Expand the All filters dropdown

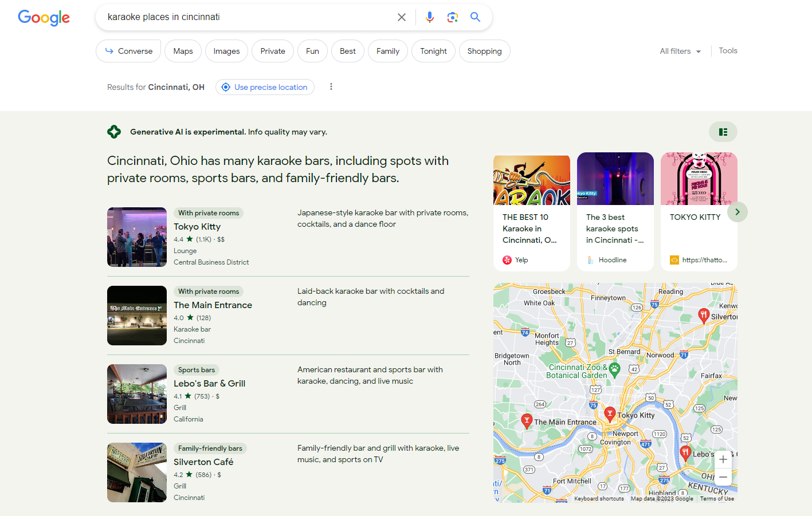680,51
